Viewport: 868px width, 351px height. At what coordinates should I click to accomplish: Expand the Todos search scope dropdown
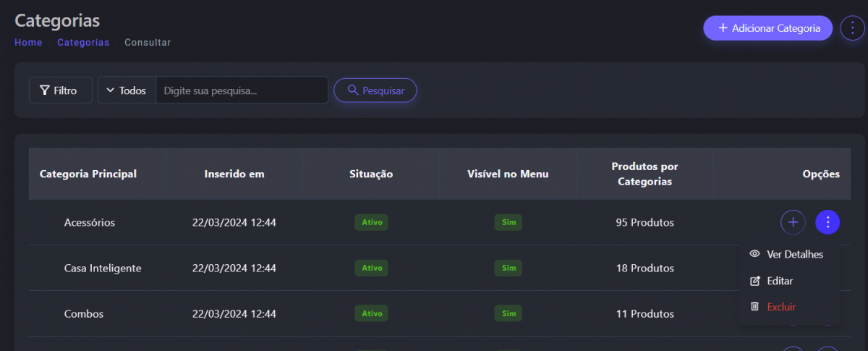click(x=127, y=90)
